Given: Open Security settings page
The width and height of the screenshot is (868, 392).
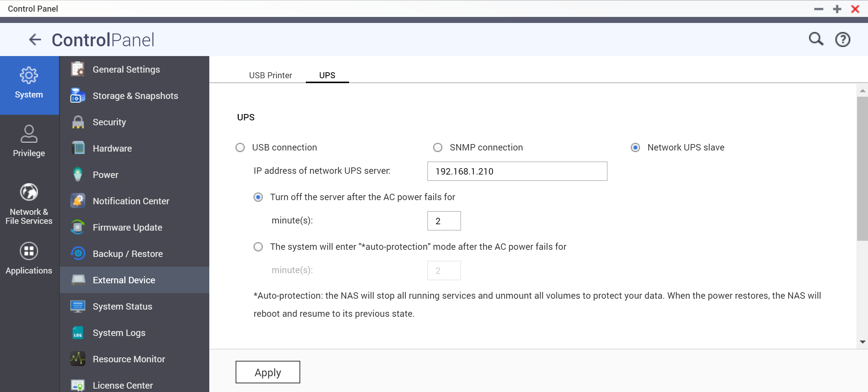Looking at the screenshot, I should pos(135,122).
